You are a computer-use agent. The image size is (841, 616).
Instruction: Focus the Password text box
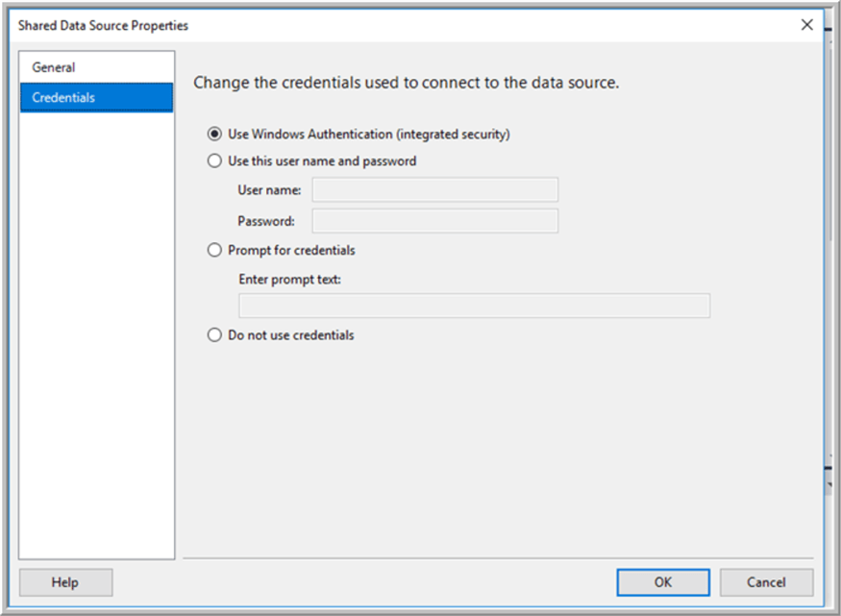(x=435, y=221)
